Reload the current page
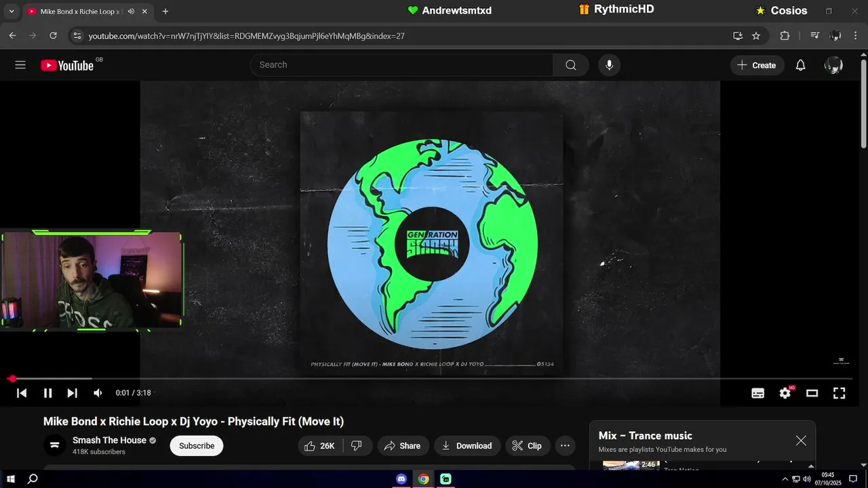 [54, 36]
